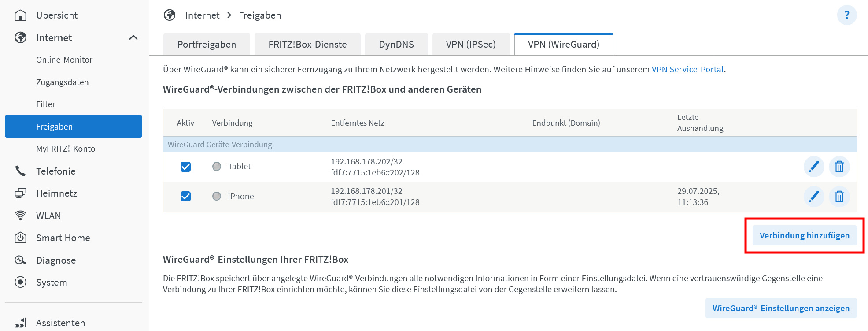Click the edit pencil for Tablet connection
This screenshot has width=868, height=331.
(813, 167)
